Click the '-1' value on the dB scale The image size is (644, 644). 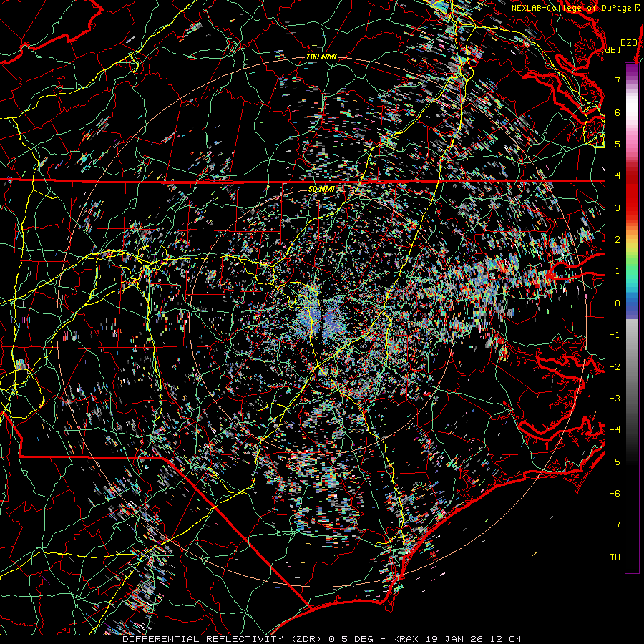615,335
